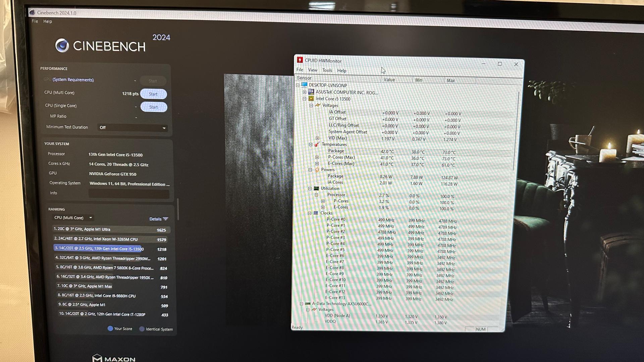
Task: Click the DESKTOP-LVNSONP computer icon
Action: (304, 85)
